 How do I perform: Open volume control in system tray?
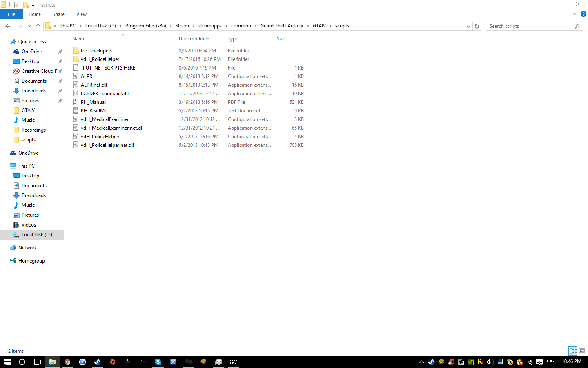(x=490, y=362)
